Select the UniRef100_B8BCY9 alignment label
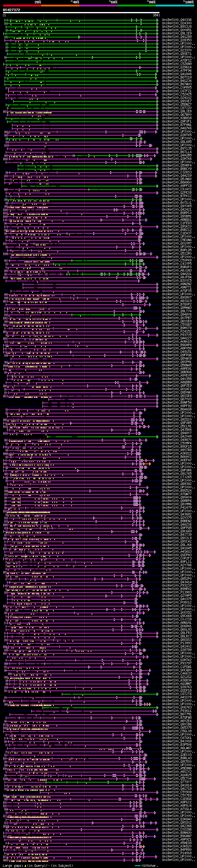The width and height of the screenshot is (197, 868). (x=177, y=169)
